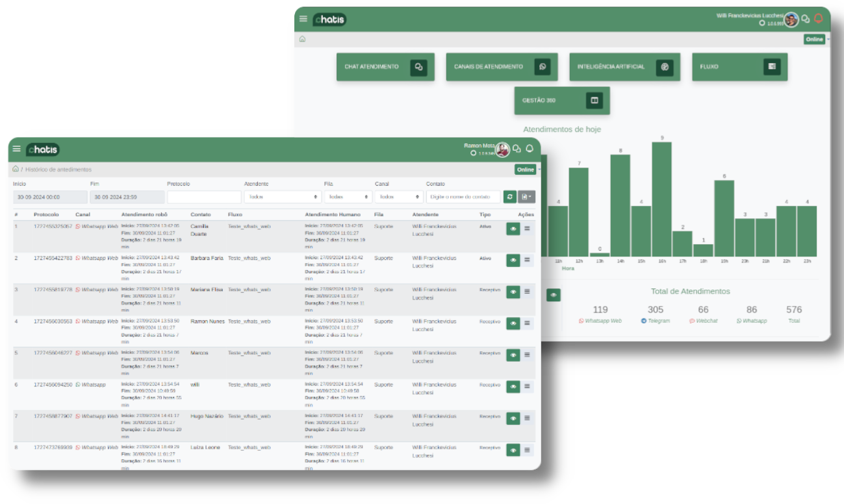This screenshot has width=844, height=504.
Task: Click the Fim date field
Action: tap(127, 196)
